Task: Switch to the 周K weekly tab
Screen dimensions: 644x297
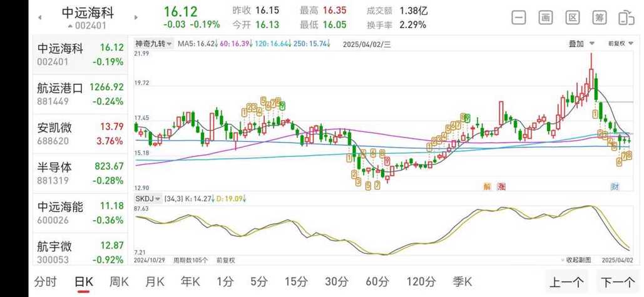Action: pos(119,281)
